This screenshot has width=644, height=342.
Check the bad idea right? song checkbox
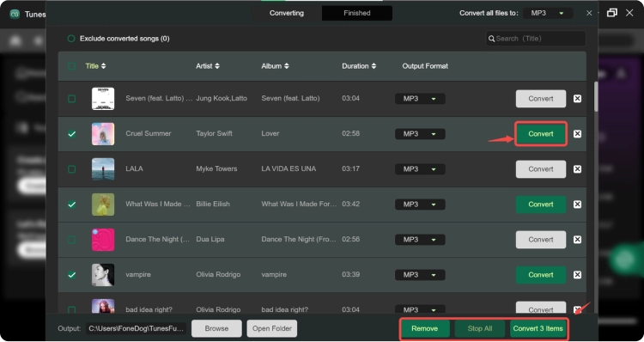pyautogui.click(x=72, y=309)
